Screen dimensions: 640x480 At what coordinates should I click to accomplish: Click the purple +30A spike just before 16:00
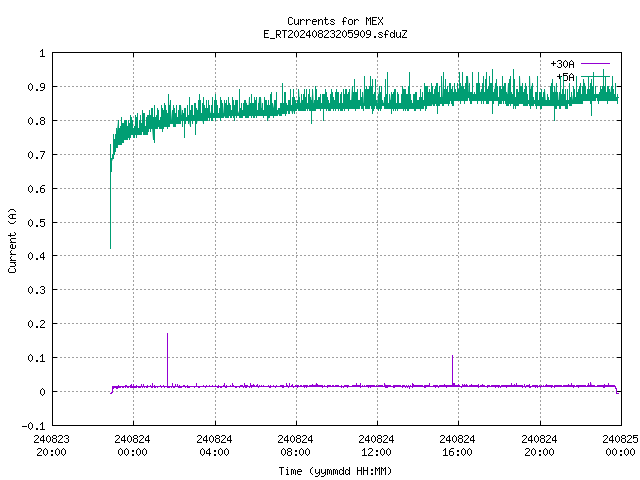(x=452, y=370)
